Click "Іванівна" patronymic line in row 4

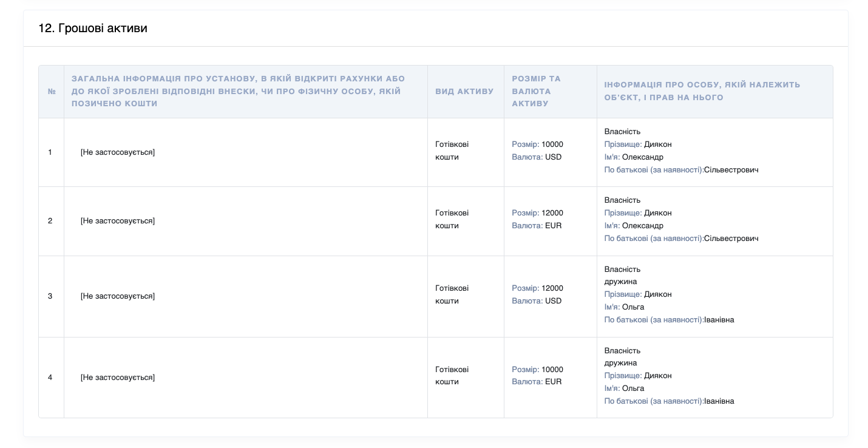(x=669, y=401)
